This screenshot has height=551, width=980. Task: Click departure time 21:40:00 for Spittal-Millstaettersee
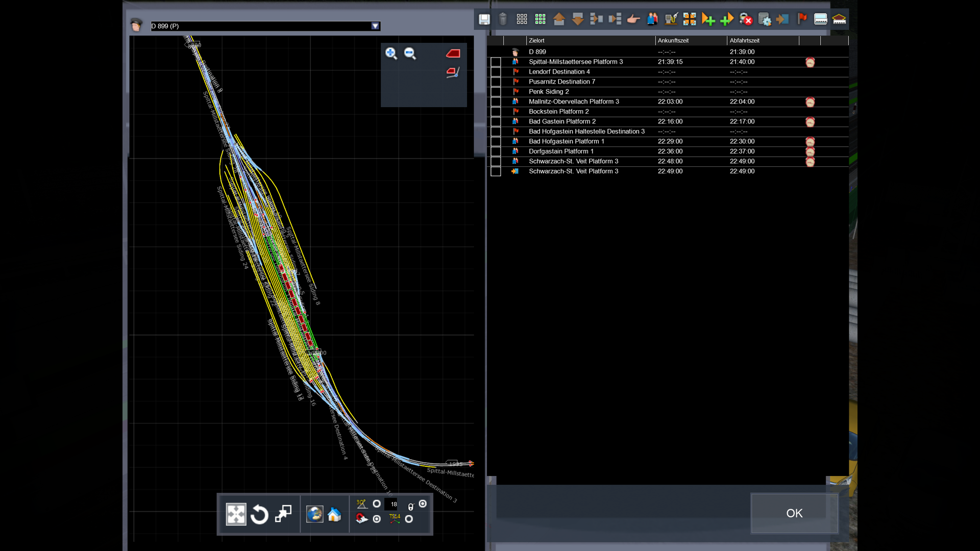pyautogui.click(x=742, y=62)
